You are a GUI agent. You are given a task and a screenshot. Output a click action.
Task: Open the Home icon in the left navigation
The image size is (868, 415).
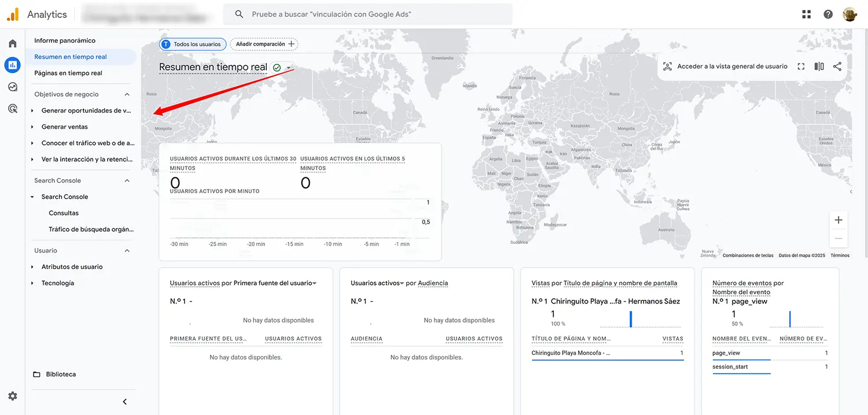[x=12, y=43]
